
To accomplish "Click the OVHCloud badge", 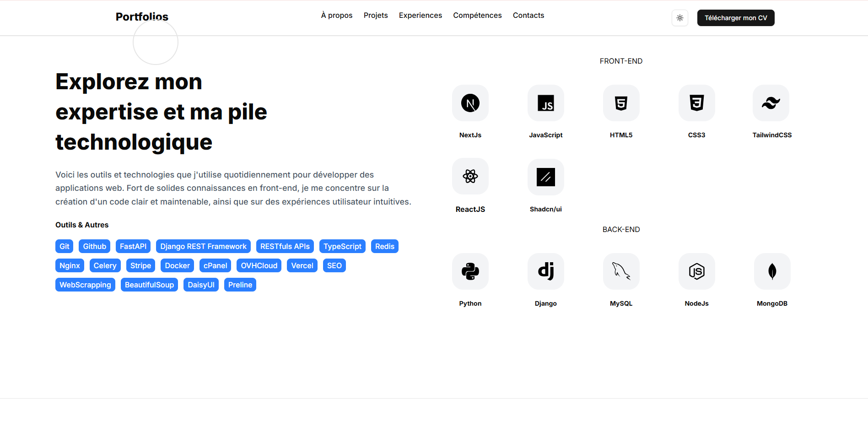I will [x=259, y=265].
